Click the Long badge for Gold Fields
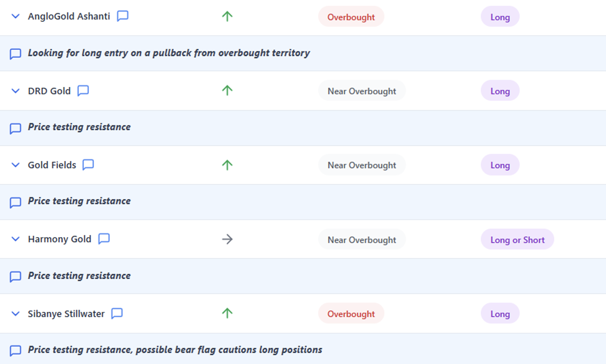This screenshot has width=606, height=364. click(x=500, y=165)
